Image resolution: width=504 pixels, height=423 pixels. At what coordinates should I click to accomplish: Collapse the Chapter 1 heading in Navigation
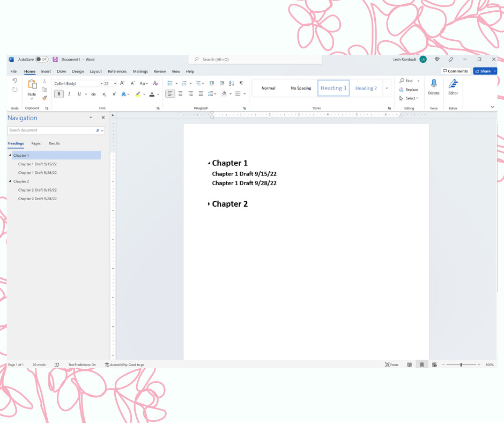[9, 155]
